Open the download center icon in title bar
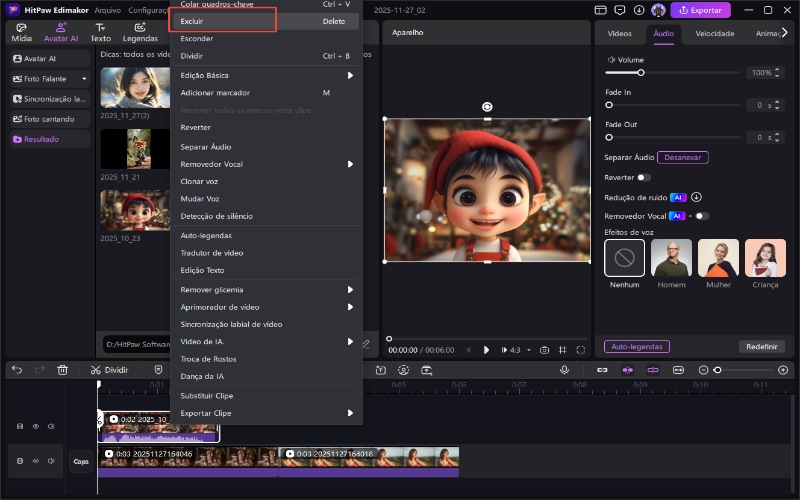 point(639,10)
